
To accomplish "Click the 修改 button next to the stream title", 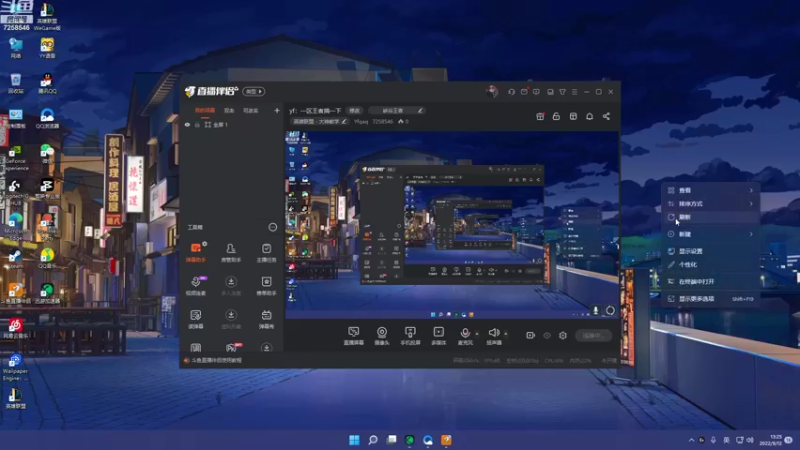I will (x=355, y=111).
